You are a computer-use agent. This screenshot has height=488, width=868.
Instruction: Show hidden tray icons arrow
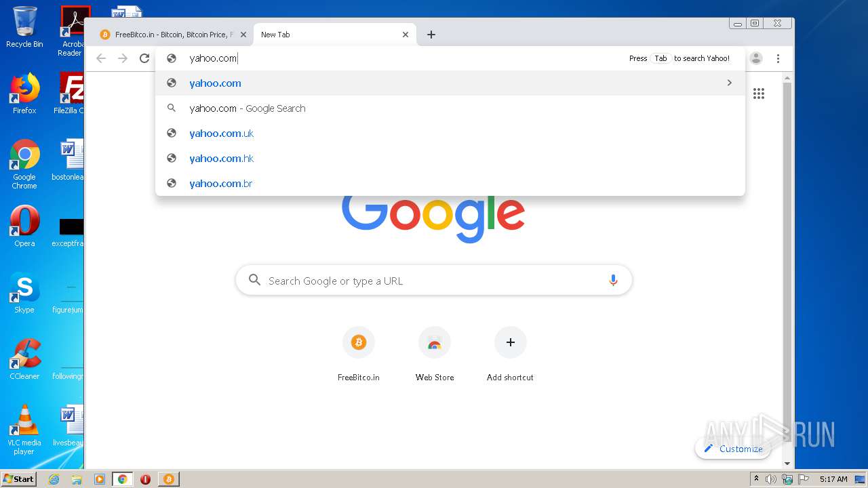coord(756,479)
